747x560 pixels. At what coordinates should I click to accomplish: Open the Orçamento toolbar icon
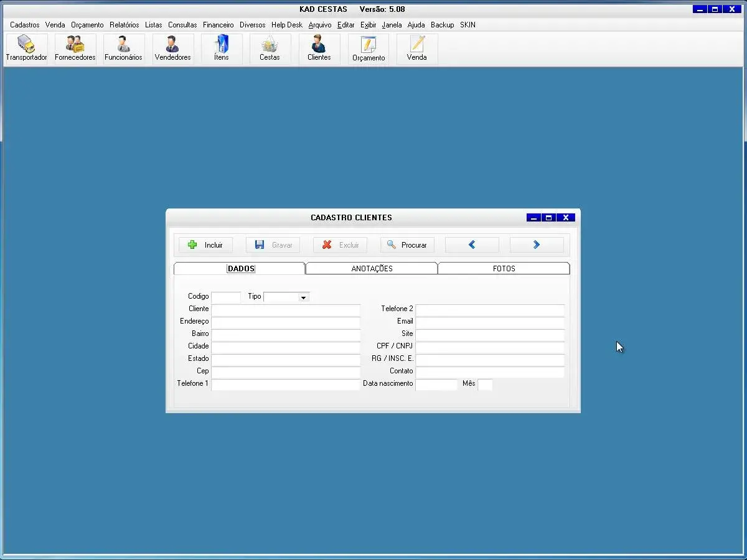point(369,49)
